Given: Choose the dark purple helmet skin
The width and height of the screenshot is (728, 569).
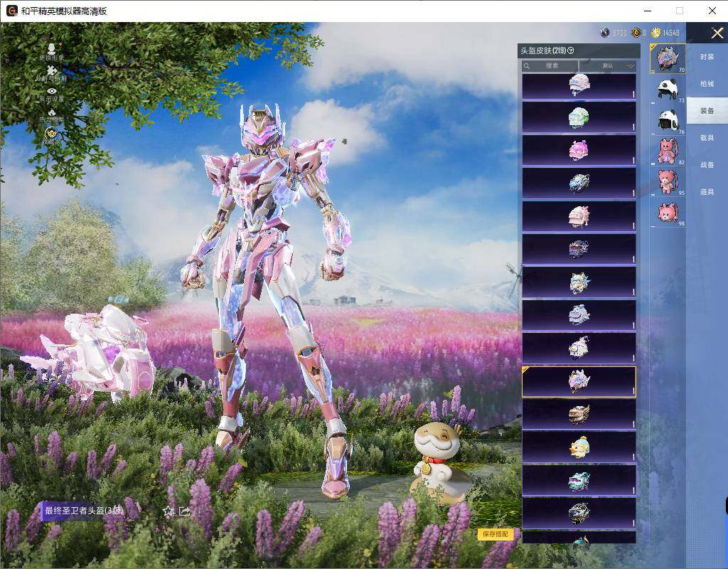Looking at the screenshot, I should tap(579, 250).
